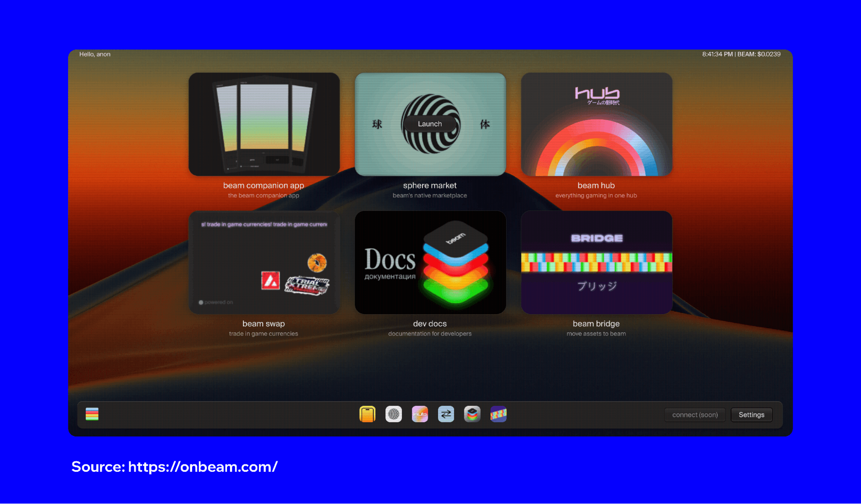
Task: Open the dev docs card
Action: [x=430, y=263]
